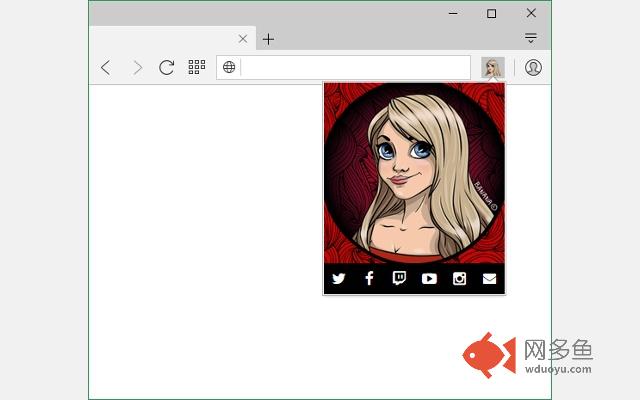Open the user profile icon
Screen dimensions: 640x400
[533, 67]
